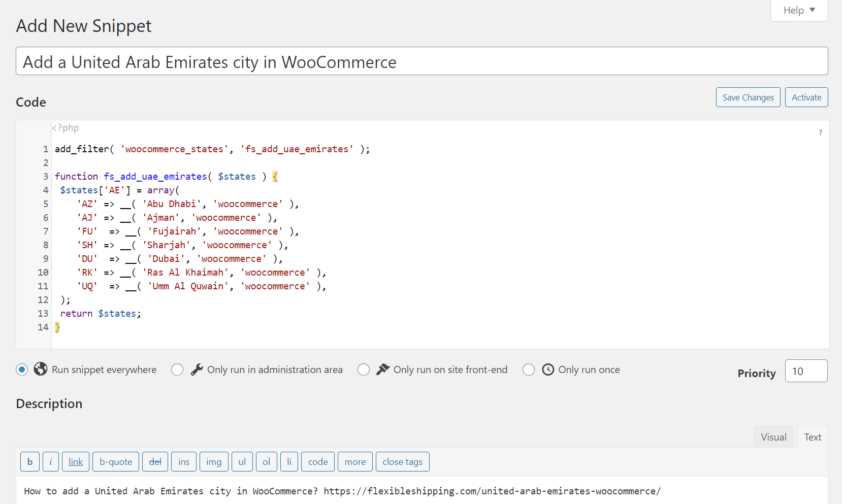
Task: Click 'Umm Al Quwain' in the code
Action: (188, 286)
